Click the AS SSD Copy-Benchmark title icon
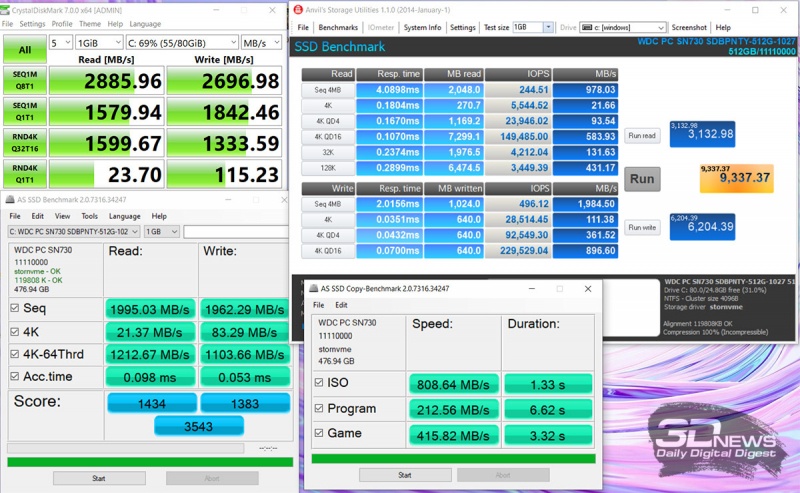 pyautogui.click(x=313, y=288)
